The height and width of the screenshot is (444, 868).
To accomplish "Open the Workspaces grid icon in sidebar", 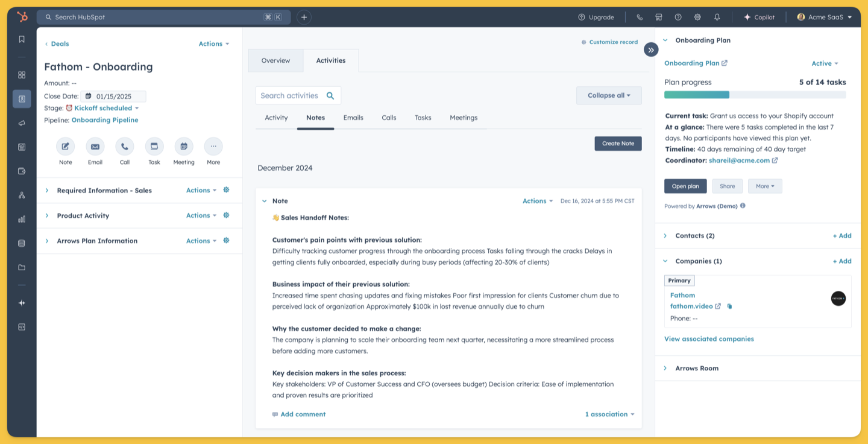I will (22, 75).
